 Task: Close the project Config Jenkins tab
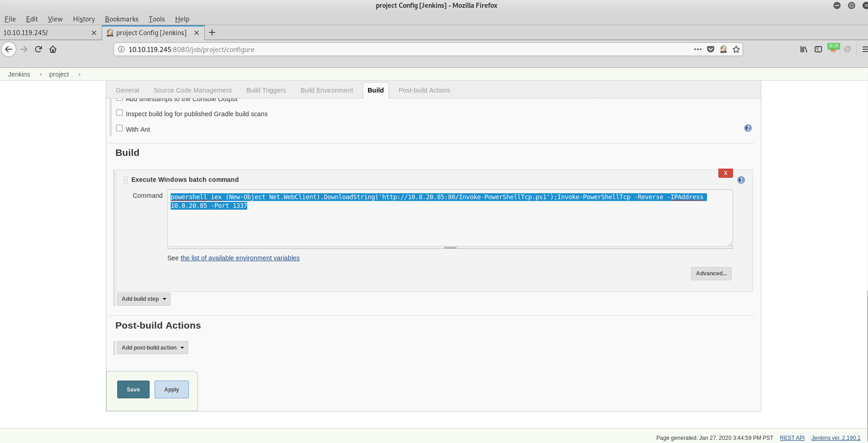197,33
